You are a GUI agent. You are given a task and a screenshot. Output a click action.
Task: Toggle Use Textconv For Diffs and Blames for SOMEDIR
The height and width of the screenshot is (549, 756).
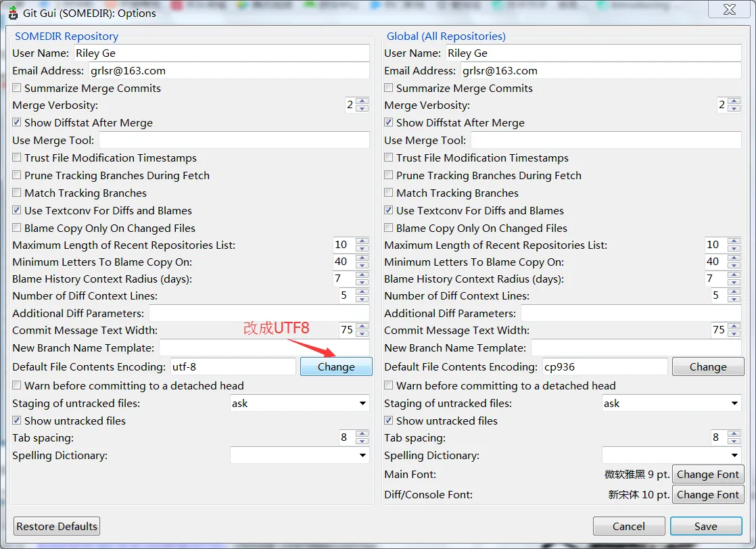(17, 210)
